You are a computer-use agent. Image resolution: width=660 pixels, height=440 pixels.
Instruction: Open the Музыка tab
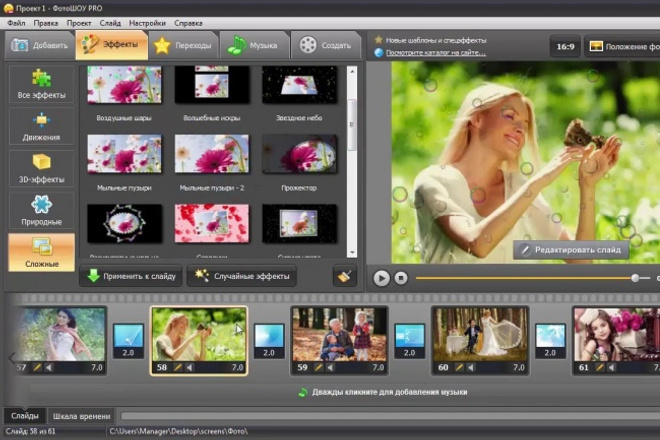pyautogui.click(x=254, y=45)
